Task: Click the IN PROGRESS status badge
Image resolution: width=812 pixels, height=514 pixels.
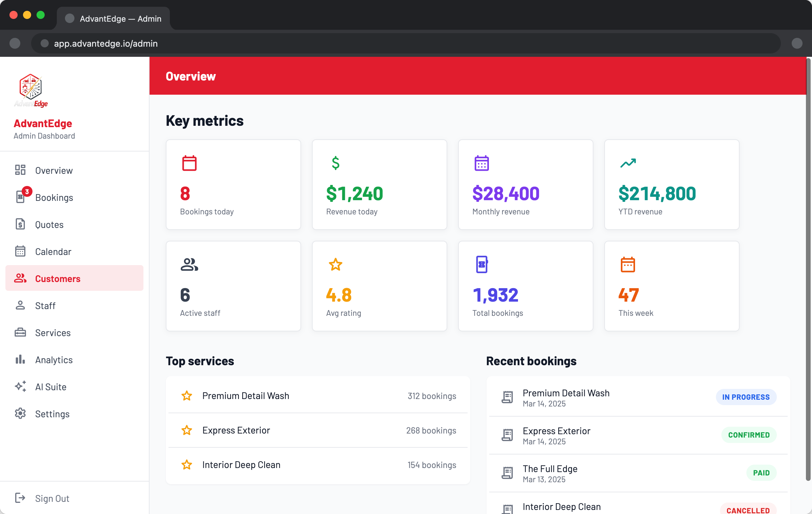Action: pyautogui.click(x=746, y=397)
